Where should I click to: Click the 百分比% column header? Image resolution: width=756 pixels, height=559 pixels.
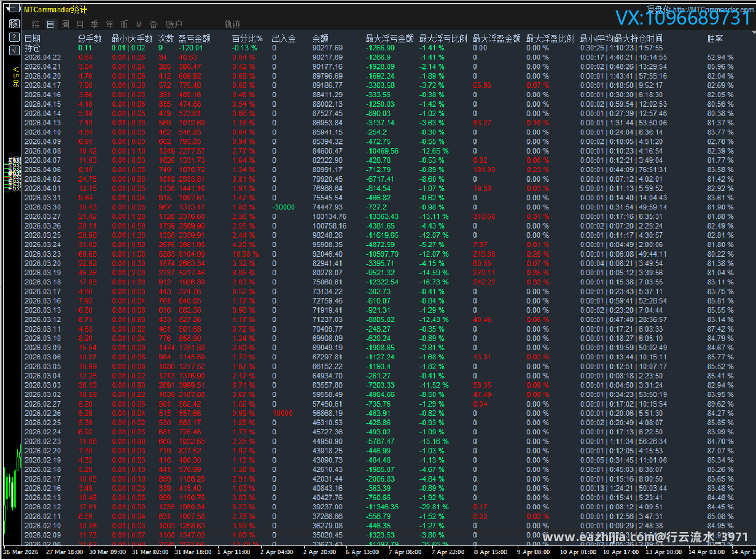[x=247, y=38]
